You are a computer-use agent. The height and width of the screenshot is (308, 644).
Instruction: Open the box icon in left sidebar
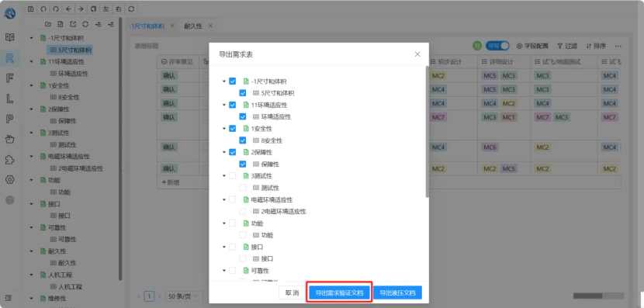[10, 139]
